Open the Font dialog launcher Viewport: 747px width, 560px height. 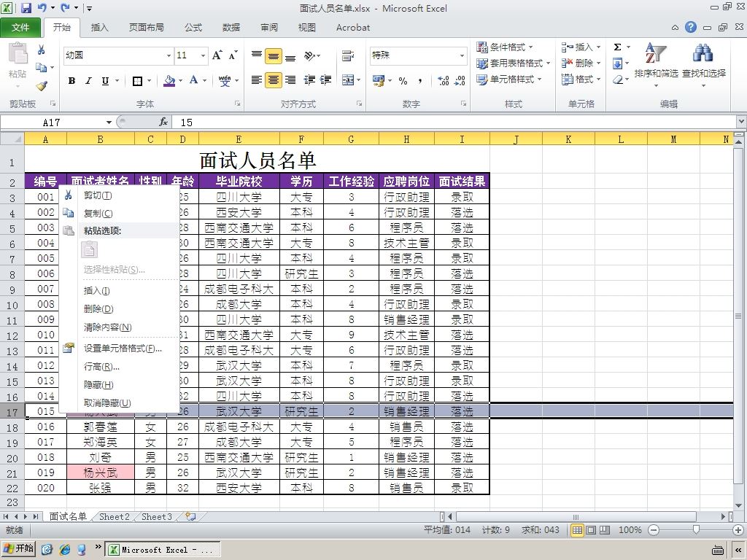(237, 104)
